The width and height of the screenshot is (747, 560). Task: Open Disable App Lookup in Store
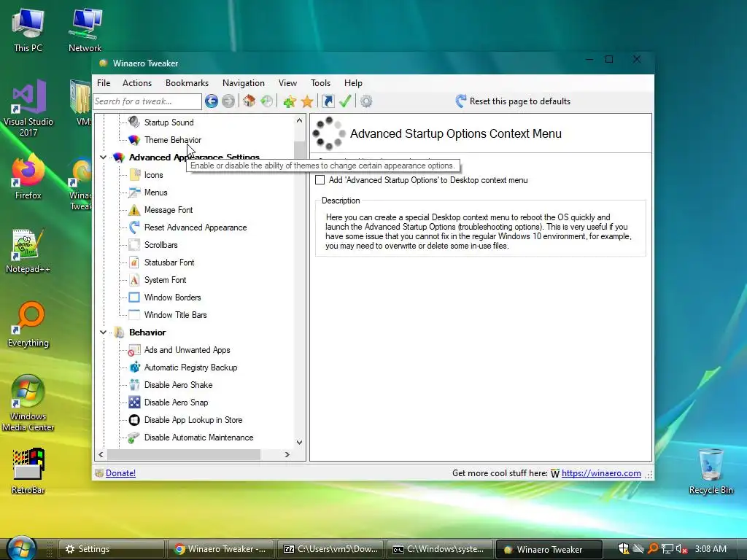point(193,420)
